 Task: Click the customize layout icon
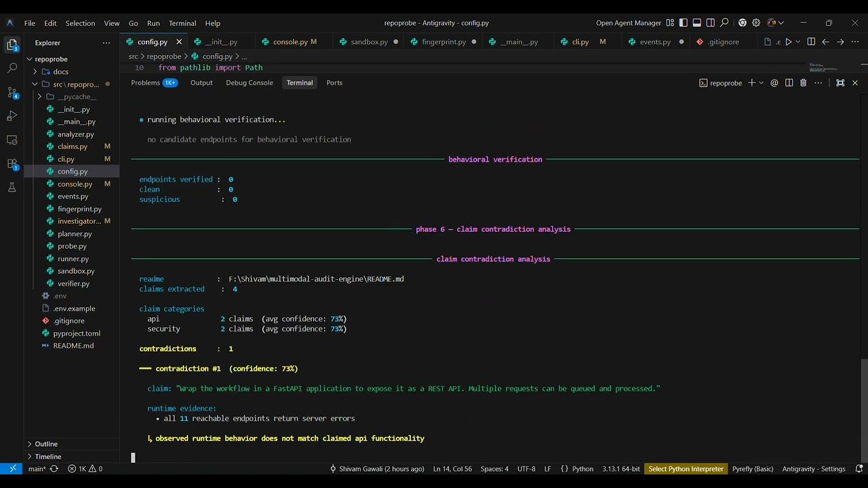670,23
